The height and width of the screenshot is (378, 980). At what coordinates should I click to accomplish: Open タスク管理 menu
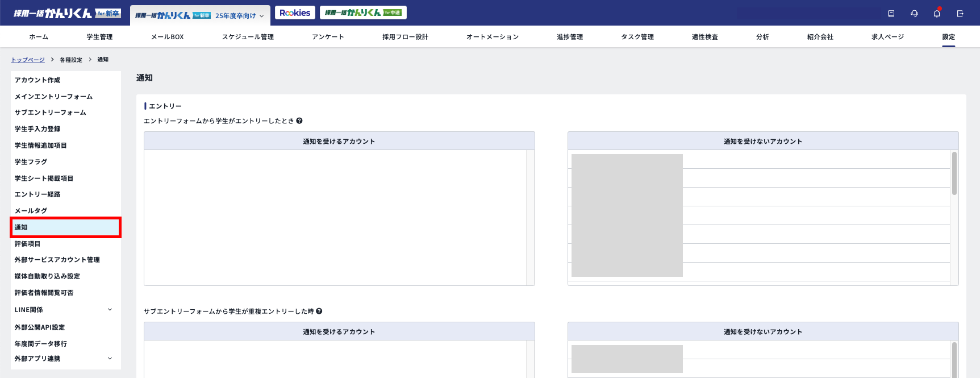(x=637, y=37)
